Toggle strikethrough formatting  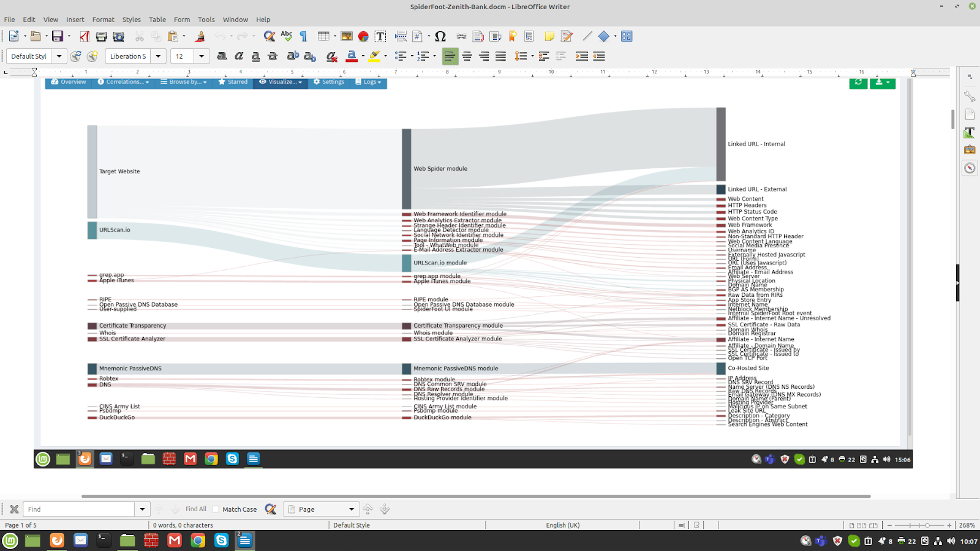coord(273,56)
